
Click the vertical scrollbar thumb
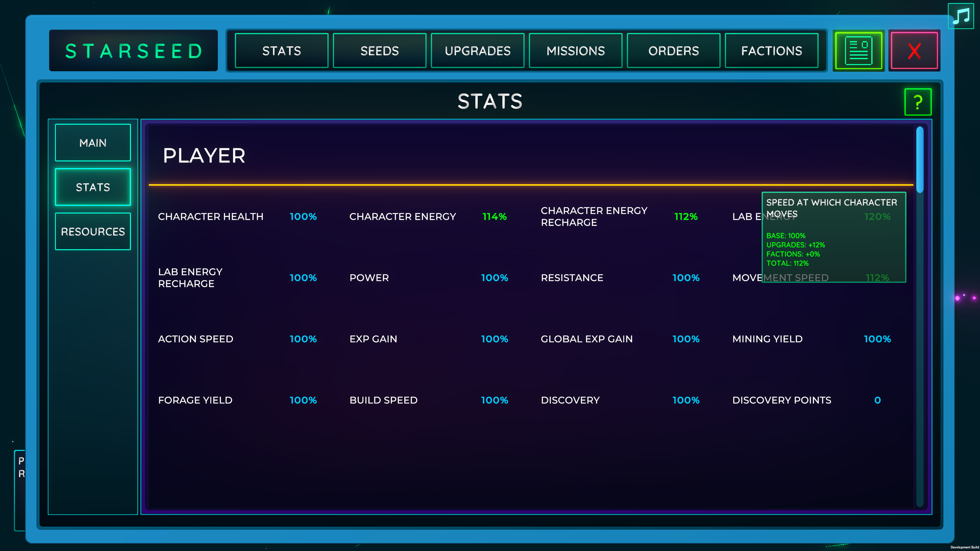(920, 160)
